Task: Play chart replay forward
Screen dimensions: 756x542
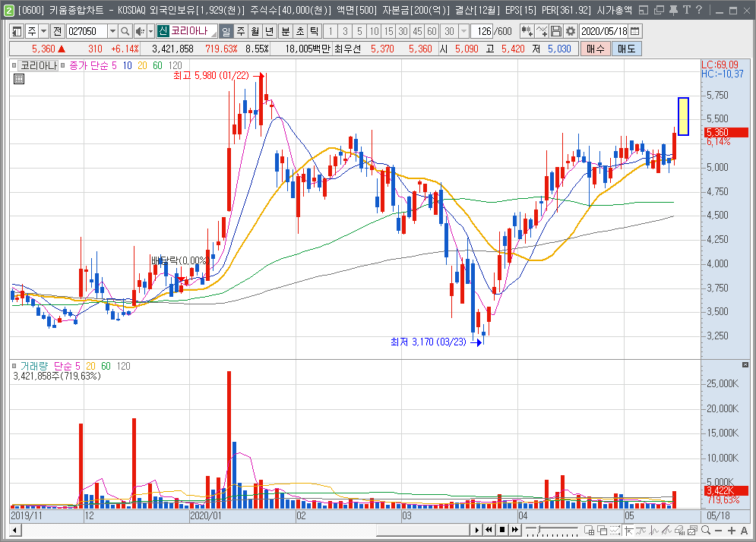Action: [x=476, y=530]
